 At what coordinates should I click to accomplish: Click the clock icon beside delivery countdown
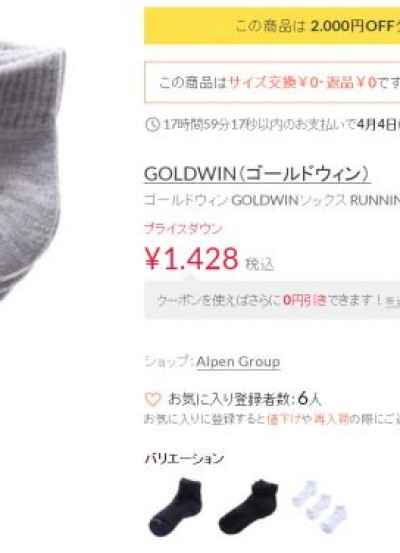pos(152,124)
